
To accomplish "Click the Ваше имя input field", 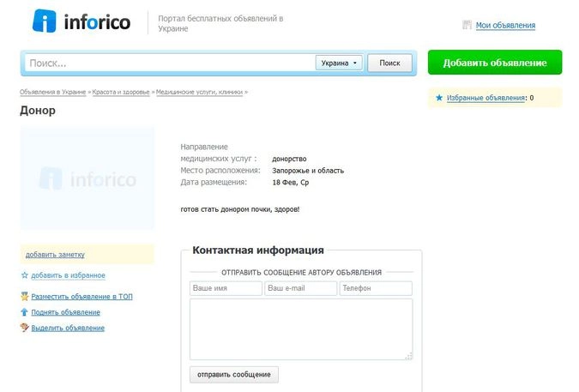I will pyautogui.click(x=226, y=289).
